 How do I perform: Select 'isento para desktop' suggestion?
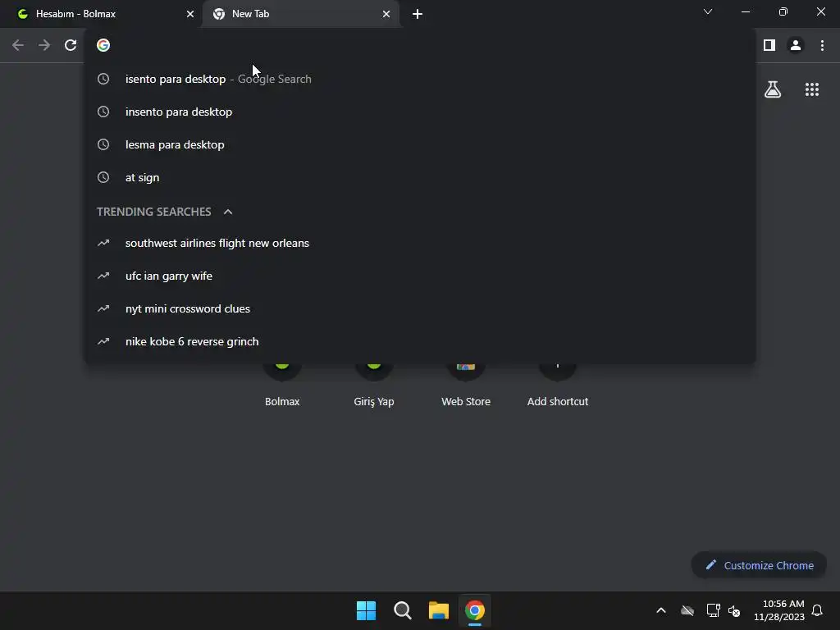420,79
